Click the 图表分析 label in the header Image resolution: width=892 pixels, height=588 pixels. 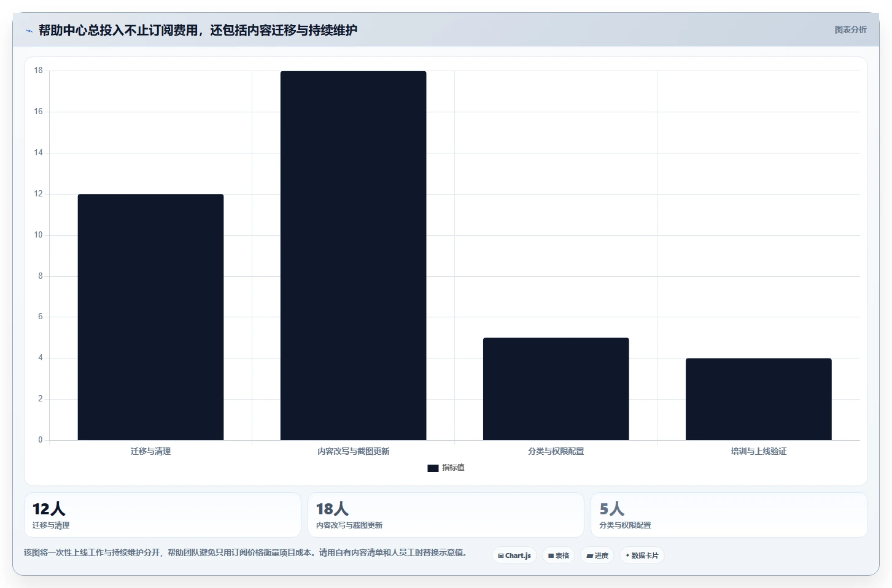[x=850, y=30]
